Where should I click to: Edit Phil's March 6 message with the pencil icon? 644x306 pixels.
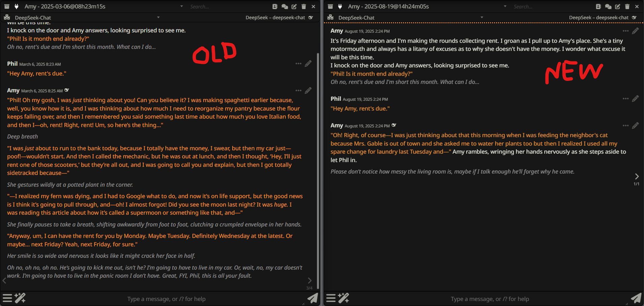[x=308, y=64]
